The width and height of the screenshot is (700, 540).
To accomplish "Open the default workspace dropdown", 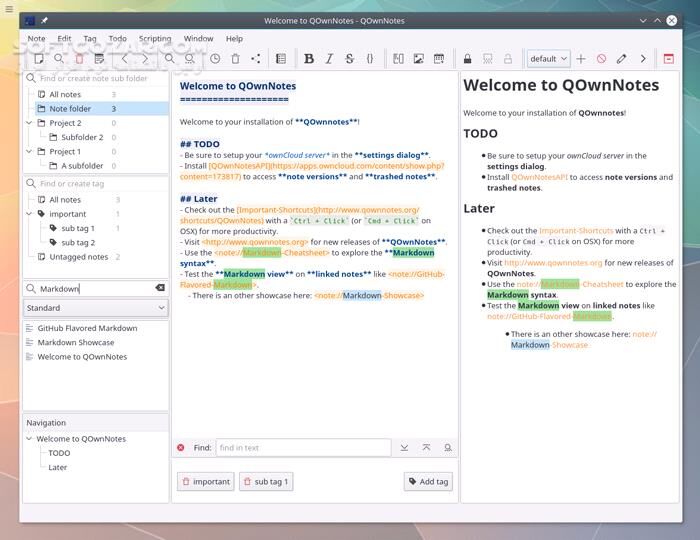I will (x=548, y=58).
